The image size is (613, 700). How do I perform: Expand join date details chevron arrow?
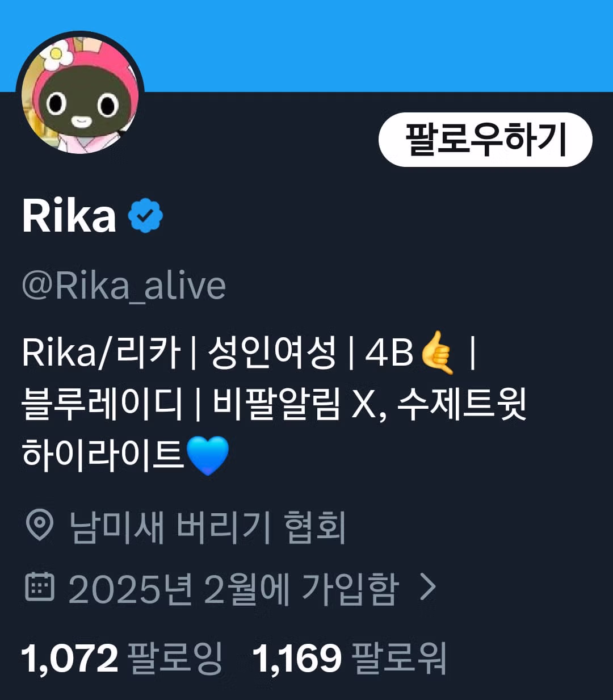coord(427,588)
